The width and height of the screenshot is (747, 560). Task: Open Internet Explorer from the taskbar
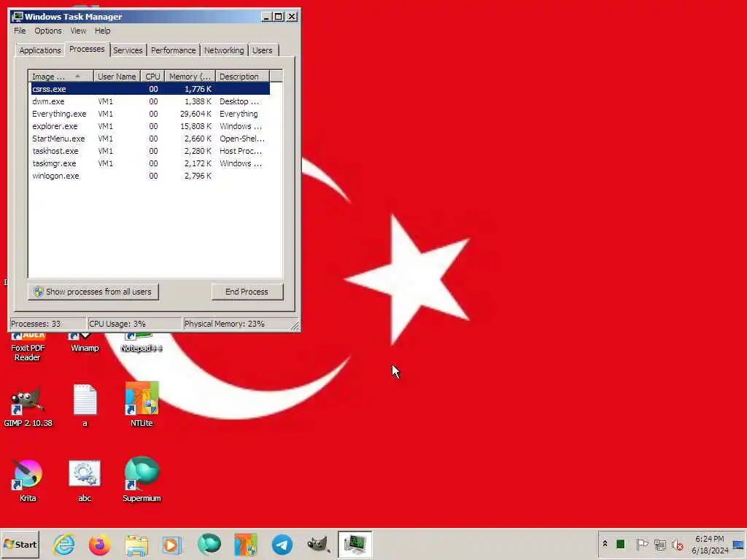coord(64,544)
